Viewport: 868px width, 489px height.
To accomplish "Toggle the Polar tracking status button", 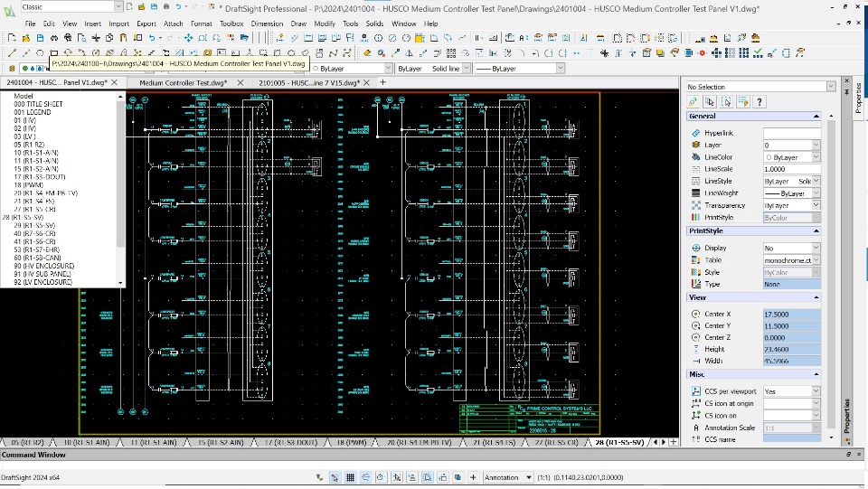I will click(x=382, y=477).
